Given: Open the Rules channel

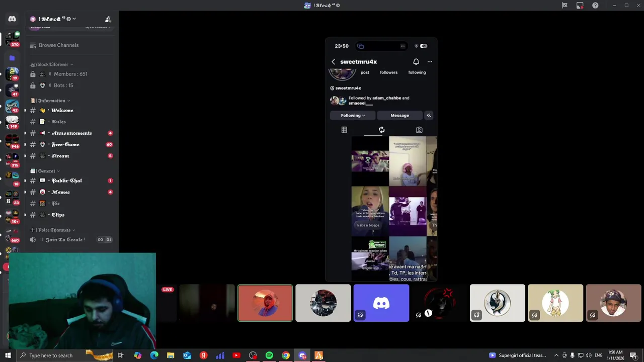Looking at the screenshot, I should [x=71, y=122].
